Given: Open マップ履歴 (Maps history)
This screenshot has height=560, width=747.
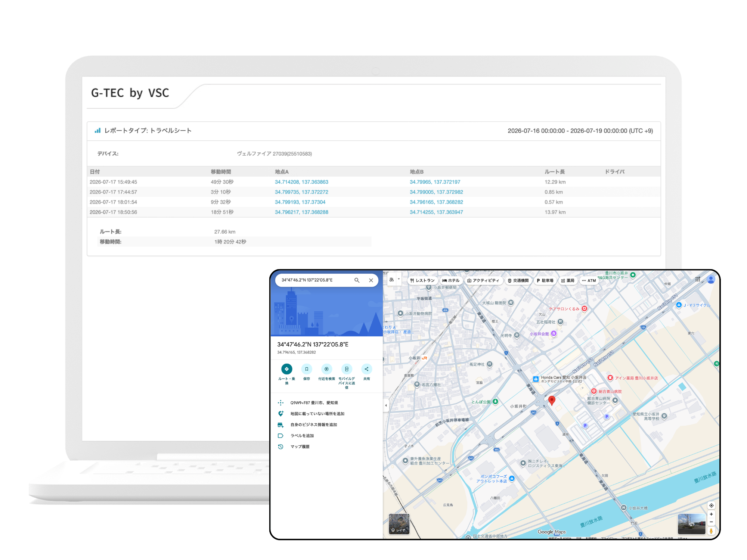Looking at the screenshot, I should tap(300, 447).
